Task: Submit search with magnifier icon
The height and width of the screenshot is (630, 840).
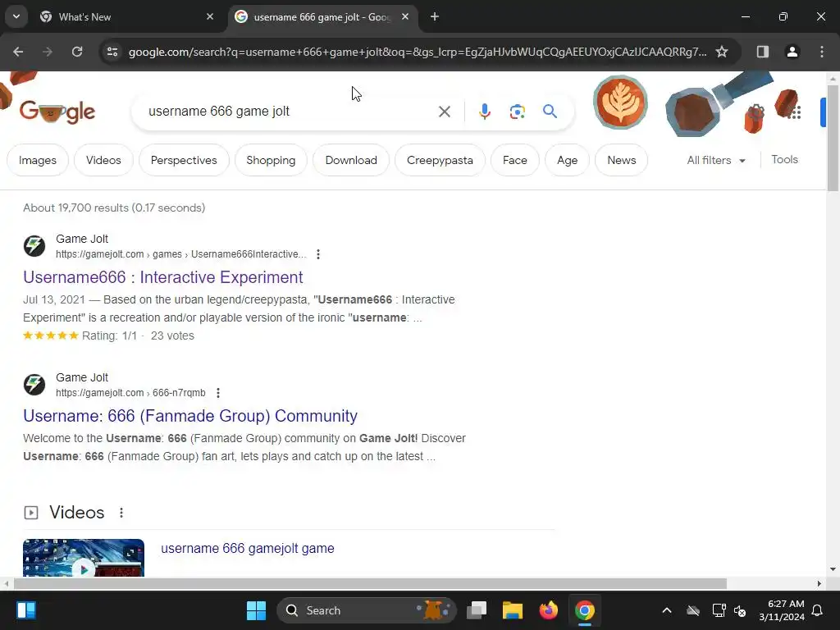Action: tap(550, 112)
